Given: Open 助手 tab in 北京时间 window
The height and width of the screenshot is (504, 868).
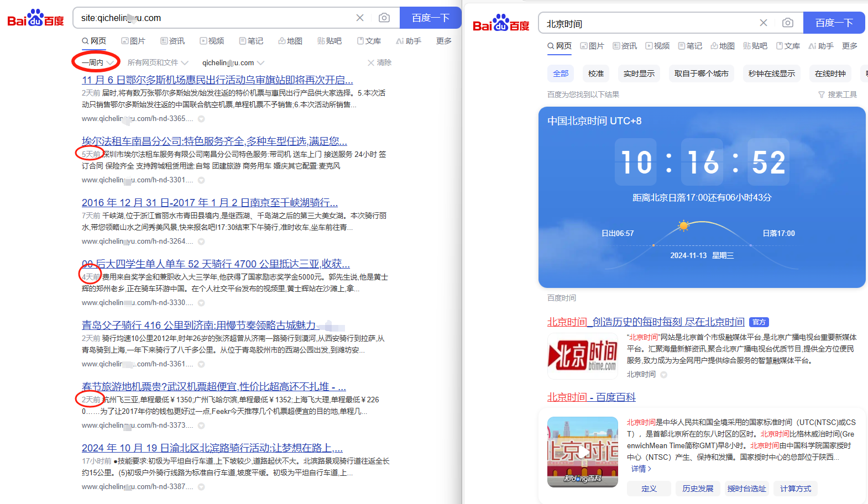Looking at the screenshot, I should 821,46.
